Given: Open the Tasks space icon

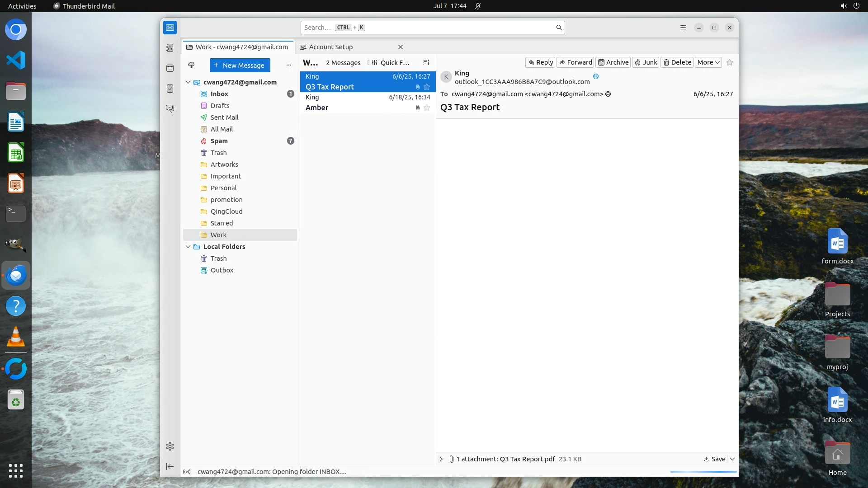Looking at the screenshot, I should pyautogui.click(x=170, y=89).
